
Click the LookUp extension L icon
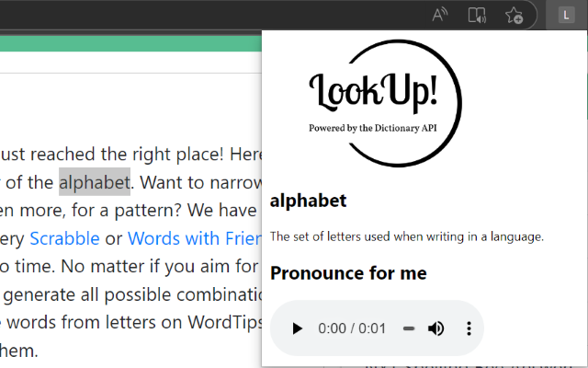point(566,16)
